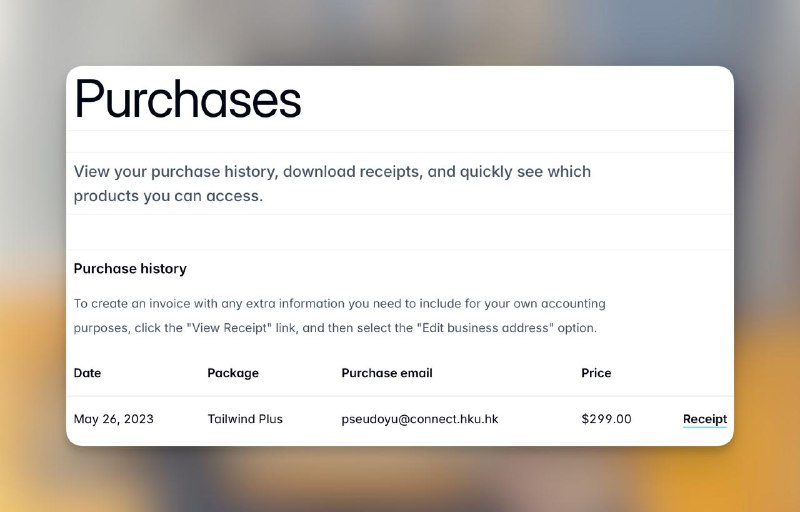This screenshot has height=512, width=800.
Task: Click the Price column header
Action: 596,373
